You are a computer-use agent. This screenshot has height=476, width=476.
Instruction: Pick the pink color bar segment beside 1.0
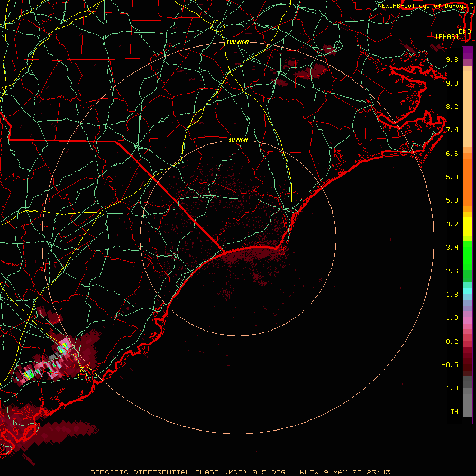point(467,321)
